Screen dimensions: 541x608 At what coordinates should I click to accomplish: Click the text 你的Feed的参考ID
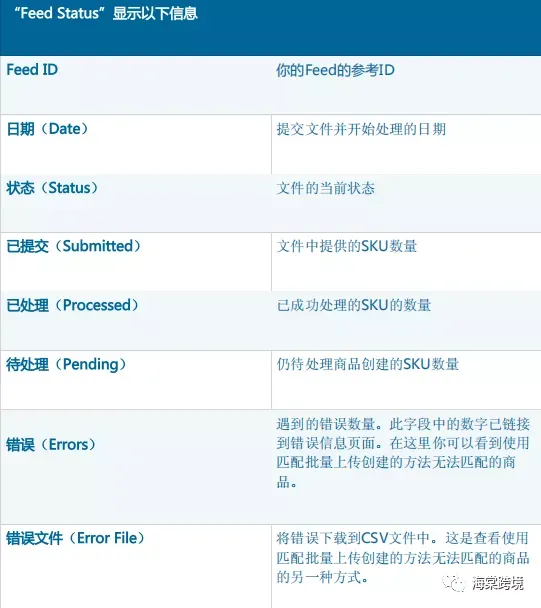pos(335,70)
